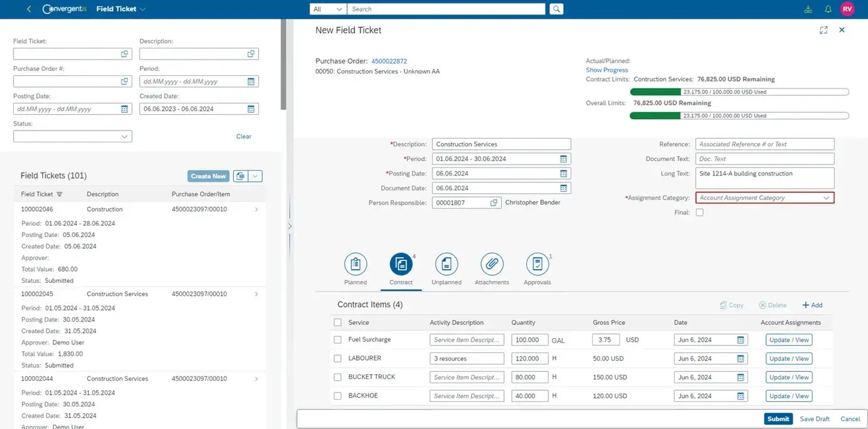
Task: Open the Status filter dropdown
Action: click(x=73, y=136)
